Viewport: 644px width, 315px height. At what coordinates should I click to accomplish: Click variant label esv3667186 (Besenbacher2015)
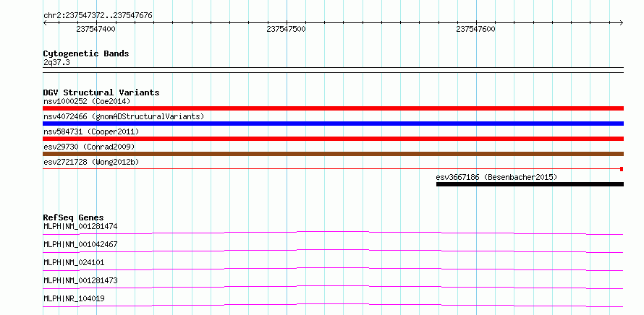[496, 177]
